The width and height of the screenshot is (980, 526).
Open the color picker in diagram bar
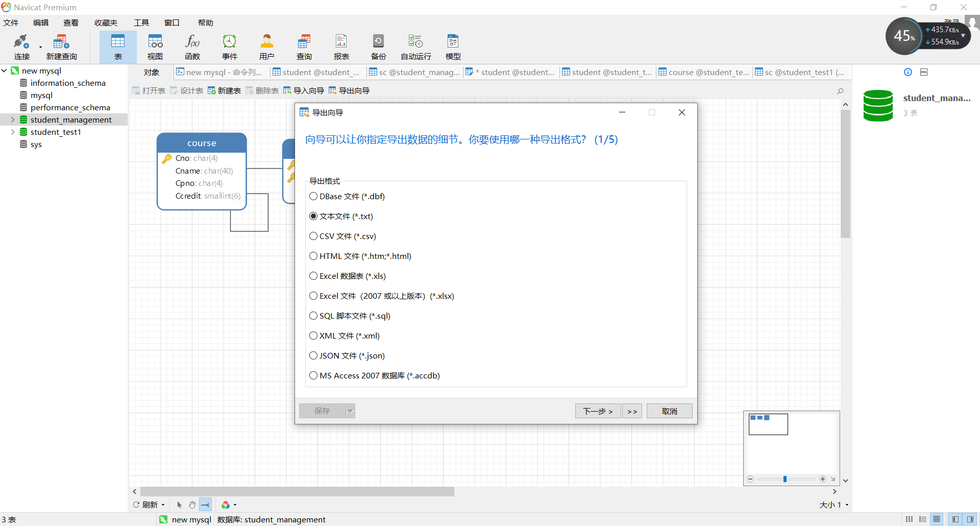click(x=226, y=505)
